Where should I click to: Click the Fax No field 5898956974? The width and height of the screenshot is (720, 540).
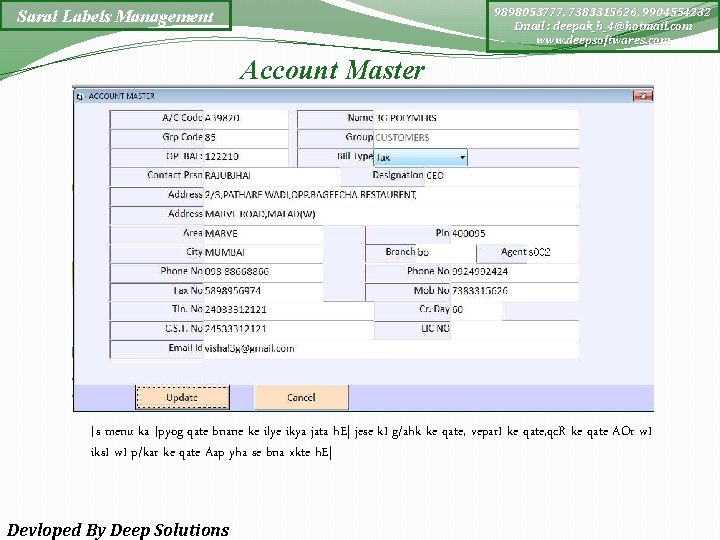coord(264,291)
